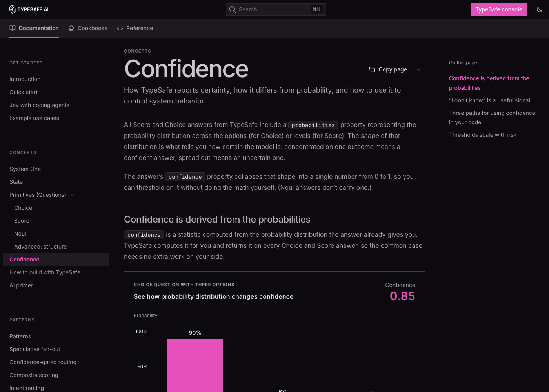Click the ⌘K shortcut badge

click(316, 9)
